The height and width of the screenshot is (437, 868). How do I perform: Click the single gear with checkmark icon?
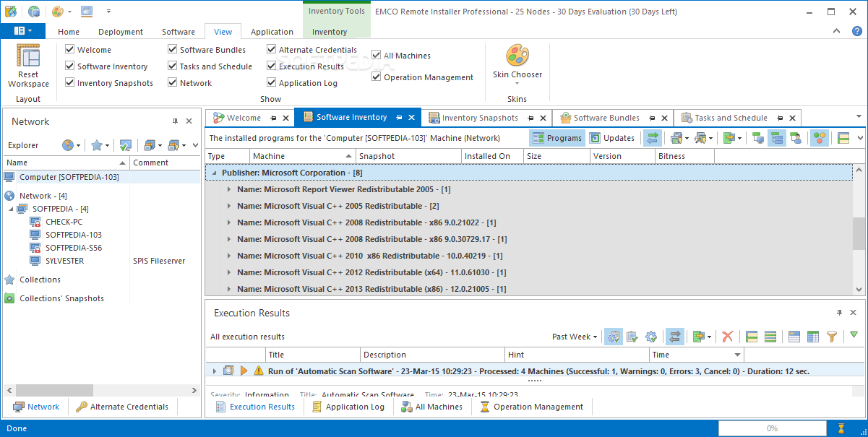(651, 337)
